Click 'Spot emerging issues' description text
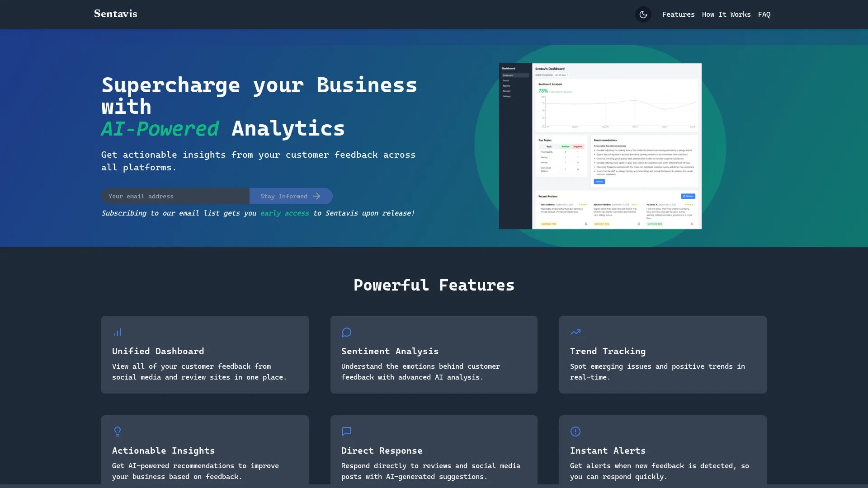This screenshot has width=868, height=488. pos(657,371)
